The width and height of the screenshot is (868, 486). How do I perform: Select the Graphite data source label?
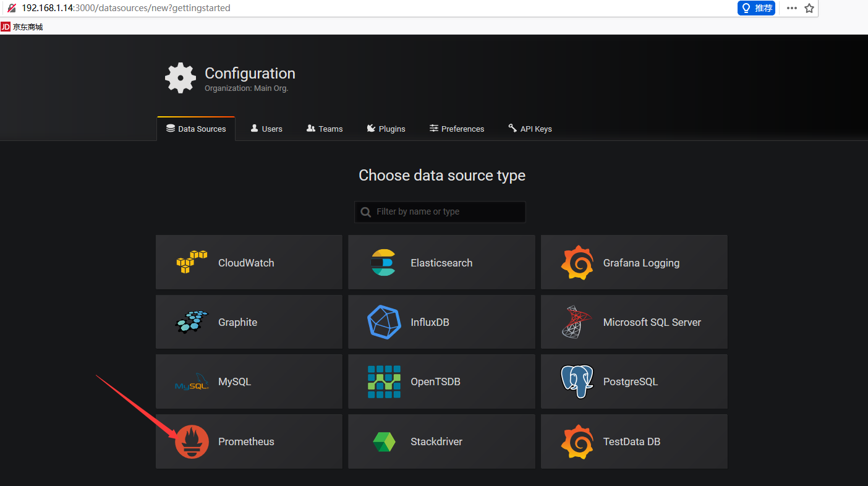click(x=237, y=322)
